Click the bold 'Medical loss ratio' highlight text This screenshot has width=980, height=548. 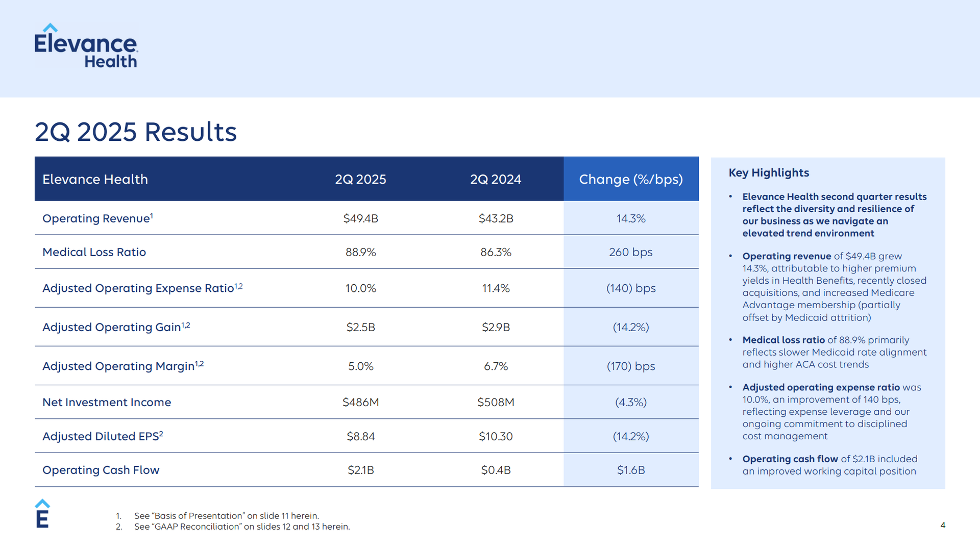[x=783, y=340]
